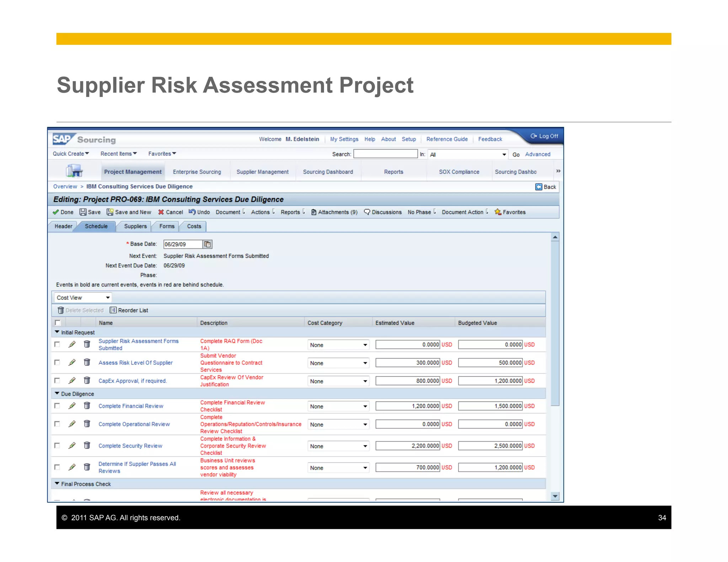Collapse the Final Process Check group
The image size is (728, 562).
point(57,483)
